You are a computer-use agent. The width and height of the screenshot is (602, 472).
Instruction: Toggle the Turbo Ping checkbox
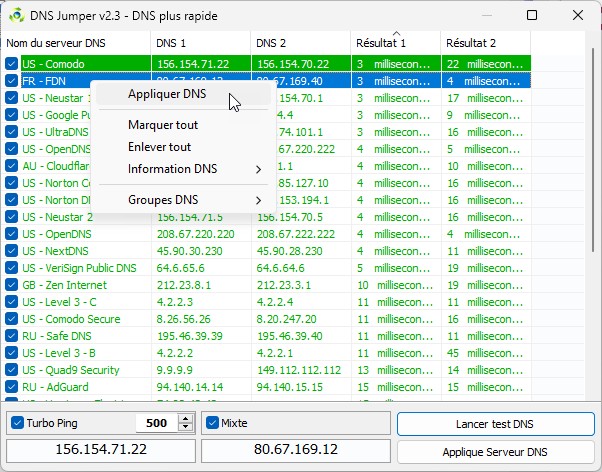[17, 423]
